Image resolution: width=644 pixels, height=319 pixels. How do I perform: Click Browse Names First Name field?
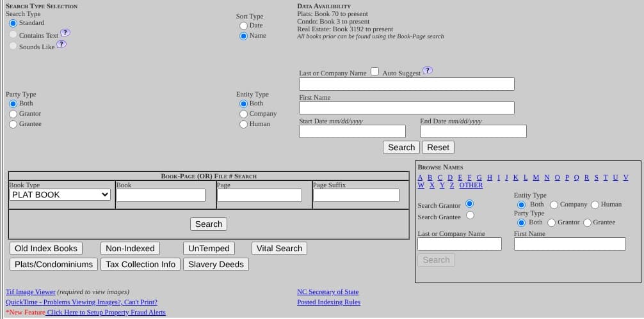pos(570,244)
